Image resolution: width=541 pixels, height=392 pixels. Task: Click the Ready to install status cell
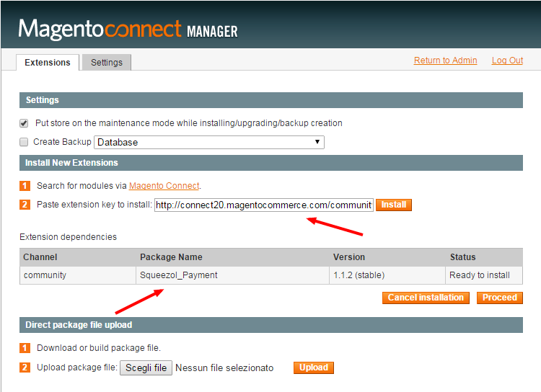coord(484,275)
